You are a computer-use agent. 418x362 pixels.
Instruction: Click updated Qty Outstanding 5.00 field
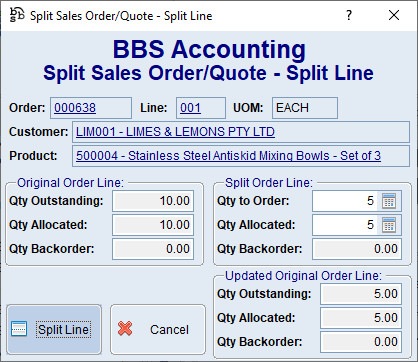361,294
